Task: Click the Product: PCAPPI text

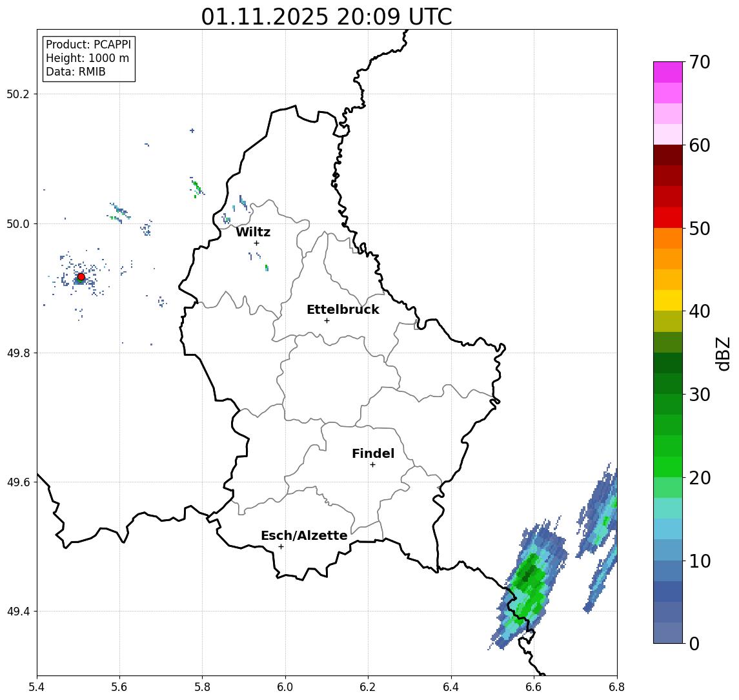Action: (88, 45)
